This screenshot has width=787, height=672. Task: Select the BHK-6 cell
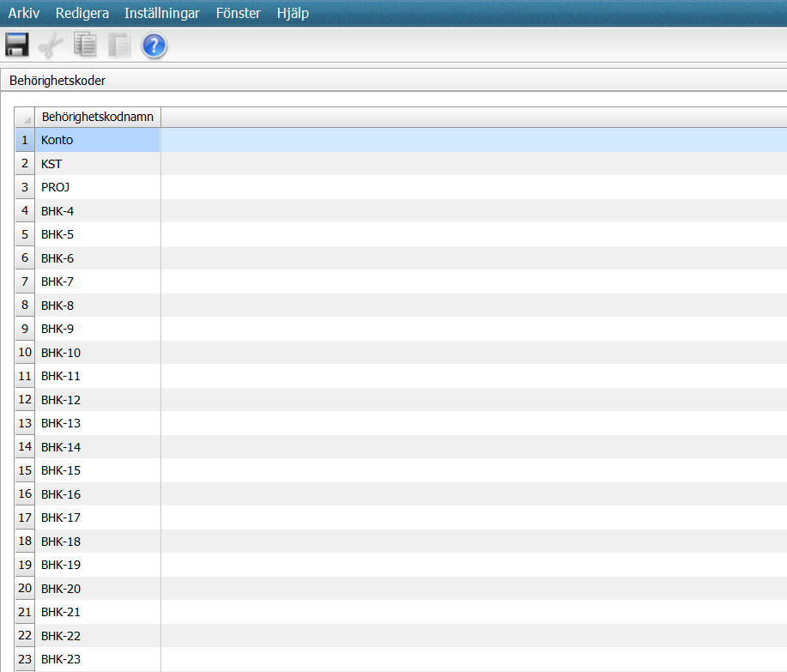point(98,258)
